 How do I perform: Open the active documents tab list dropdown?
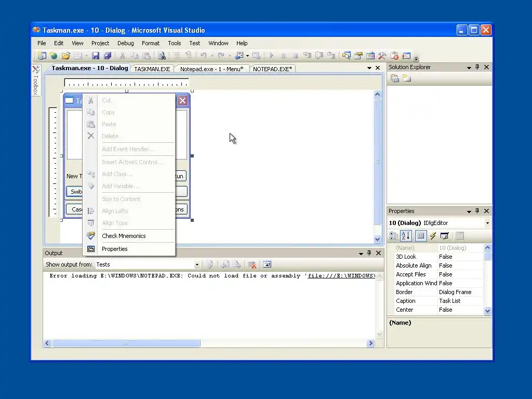[369, 68]
